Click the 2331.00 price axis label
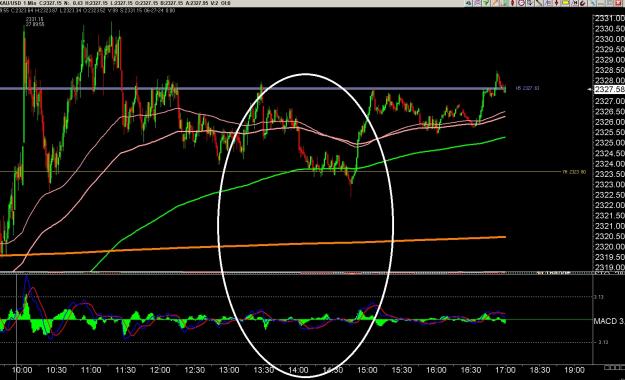Viewport: 625px width, 380px height. 609,18
